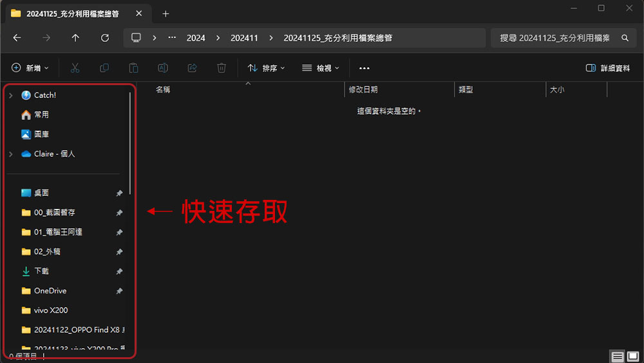
Task: Open the 排序 sort dropdown
Action: pos(266,68)
